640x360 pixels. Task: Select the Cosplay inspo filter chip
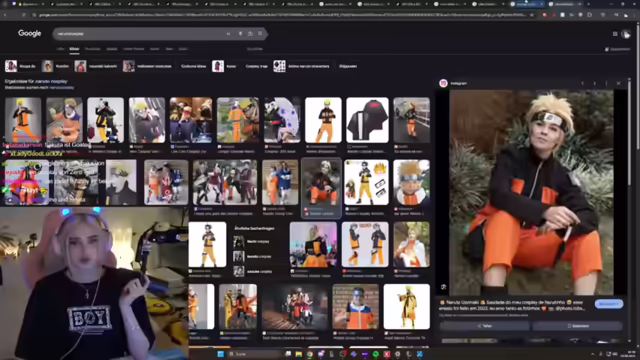click(x=256, y=66)
